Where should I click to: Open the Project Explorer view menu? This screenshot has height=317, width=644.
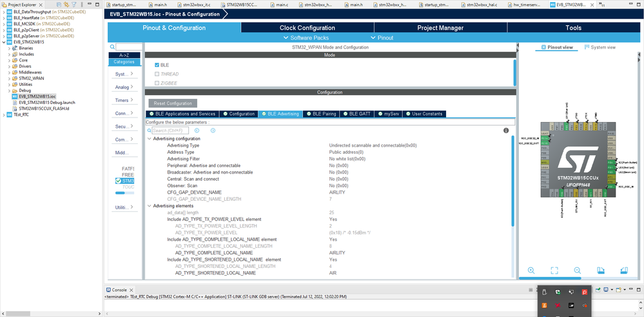tap(82, 5)
